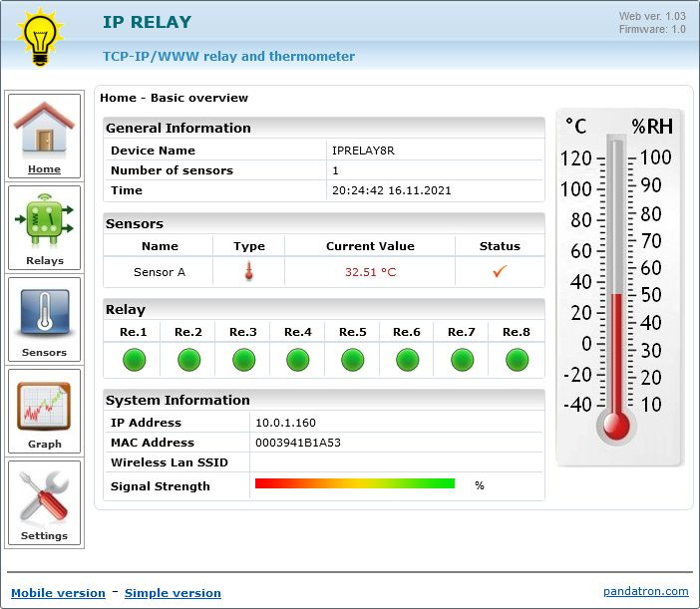This screenshot has height=609, width=700.
Task: Click the large thermometer gauge
Action: 619,287
